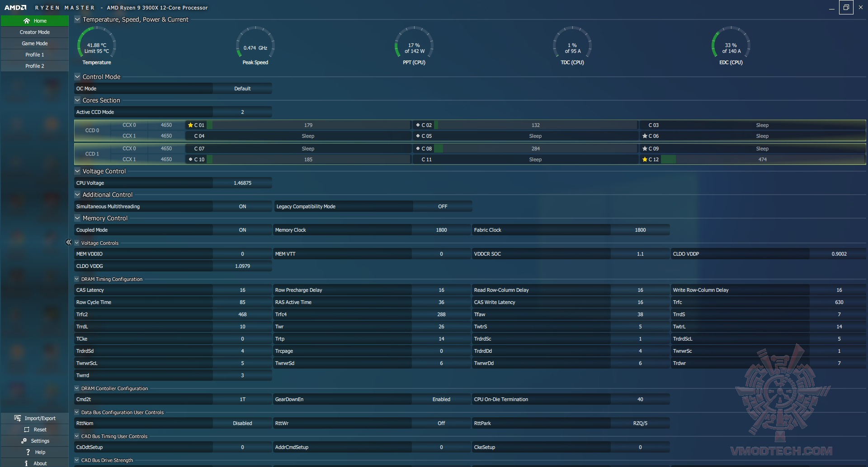Click the Settings gear icon
Viewport: 868px width, 467px height.
click(24, 441)
